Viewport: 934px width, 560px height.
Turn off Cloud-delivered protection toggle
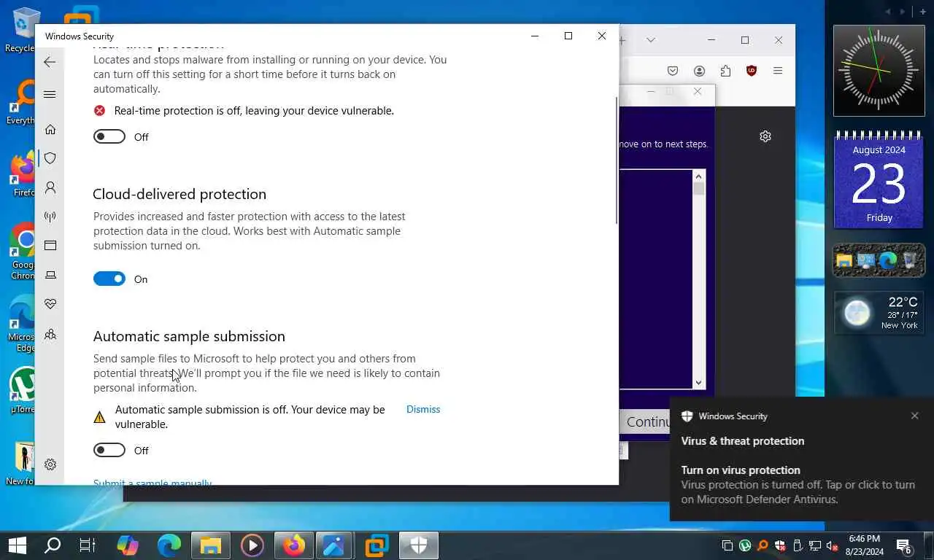(109, 279)
